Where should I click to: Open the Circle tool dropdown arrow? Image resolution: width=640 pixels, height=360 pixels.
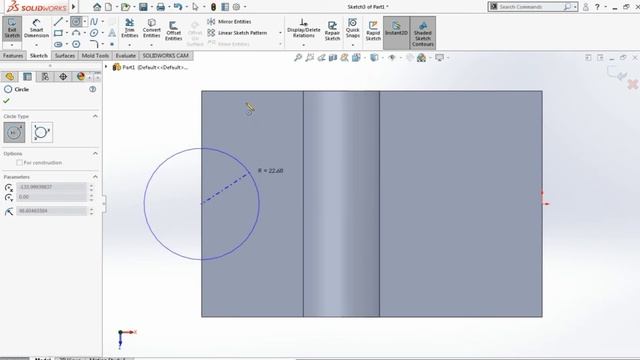click(x=84, y=22)
